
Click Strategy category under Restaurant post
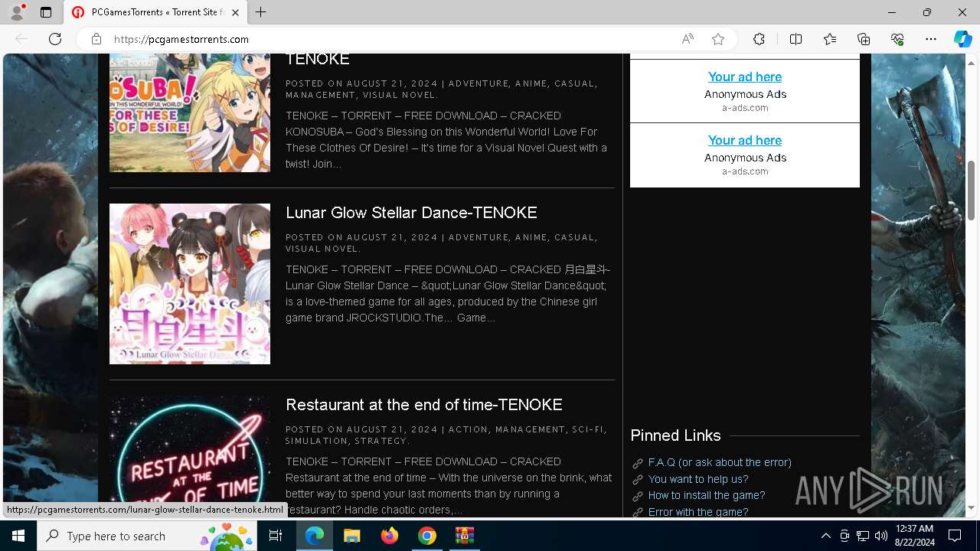point(381,441)
